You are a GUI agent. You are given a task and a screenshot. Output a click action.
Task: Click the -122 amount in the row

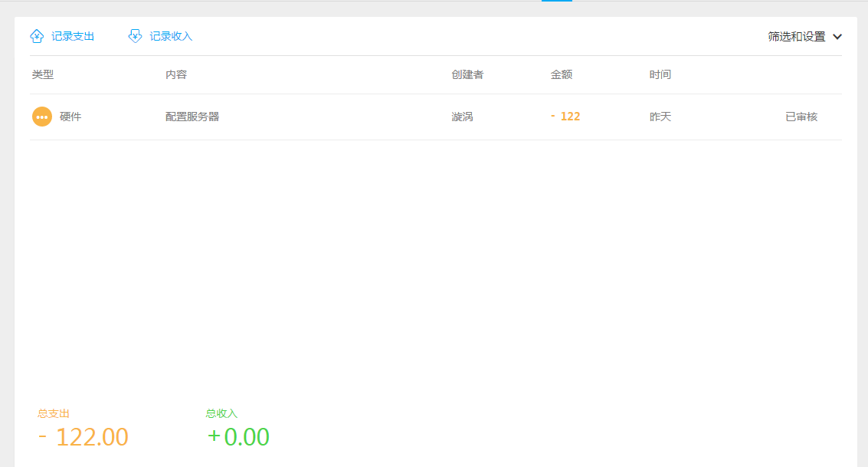[566, 117]
